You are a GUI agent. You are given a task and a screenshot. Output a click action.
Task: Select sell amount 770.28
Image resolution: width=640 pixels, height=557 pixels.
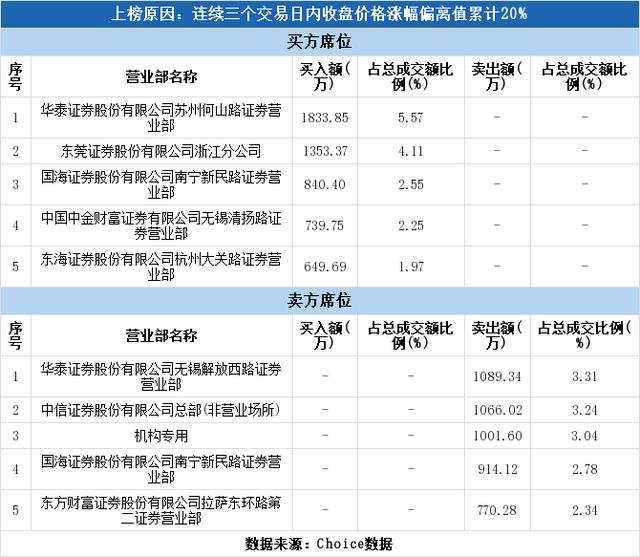(x=497, y=510)
